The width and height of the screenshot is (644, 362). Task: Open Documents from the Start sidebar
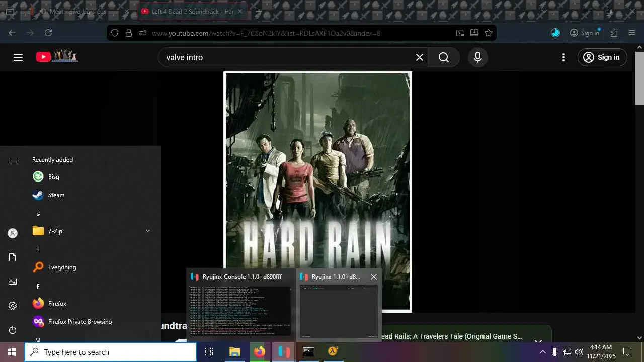point(13,257)
